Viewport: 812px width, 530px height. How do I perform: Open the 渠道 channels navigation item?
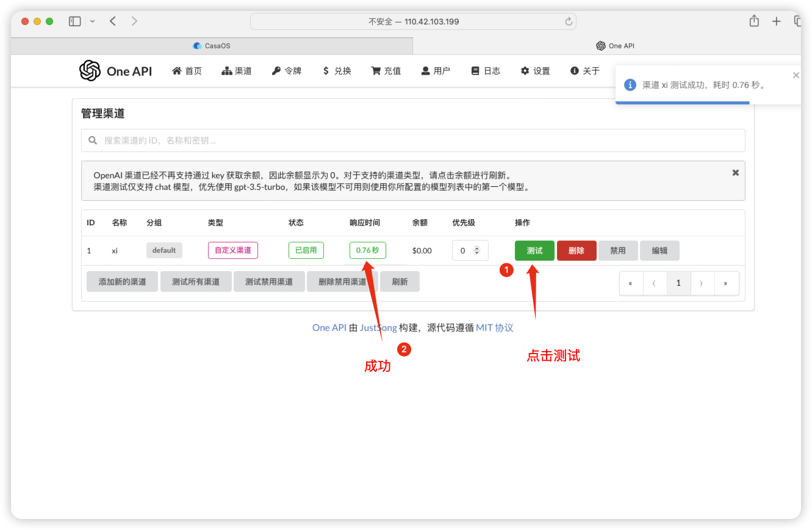tap(237, 71)
